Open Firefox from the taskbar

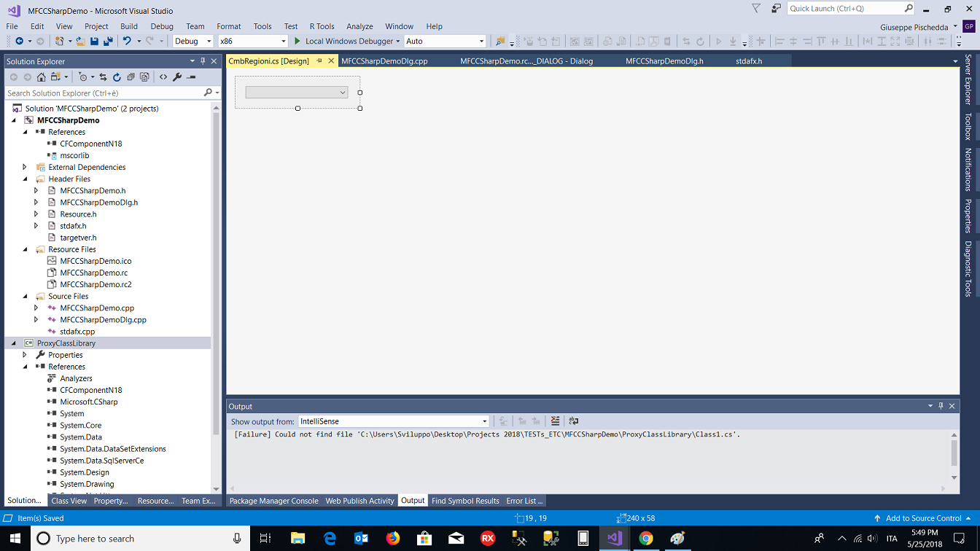(x=393, y=539)
